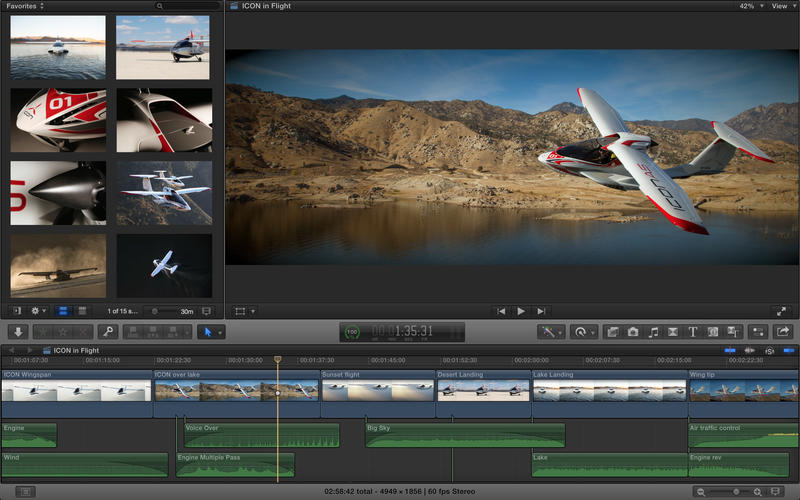The height and width of the screenshot is (500, 800).
Task: Open the Music and Sound browser
Action: 653,331
